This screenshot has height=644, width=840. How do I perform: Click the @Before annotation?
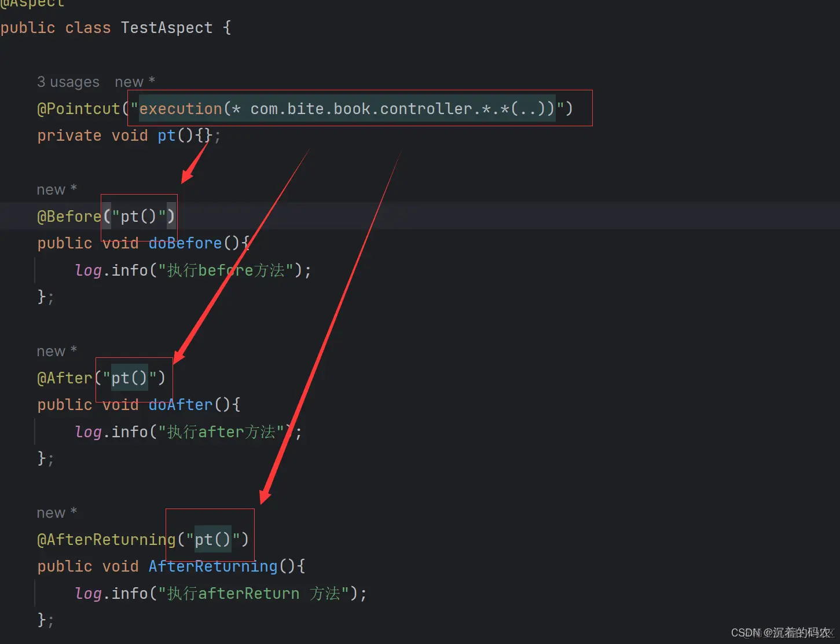(x=69, y=217)
